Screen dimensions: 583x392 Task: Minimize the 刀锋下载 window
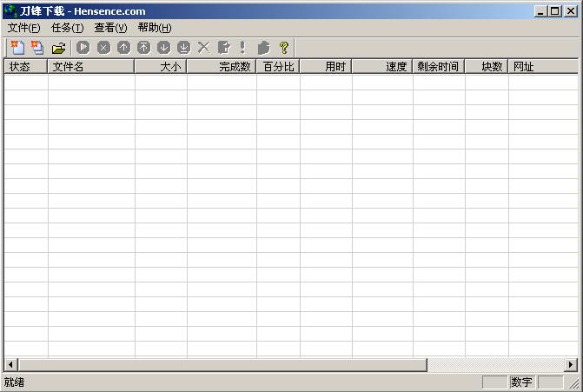(x=540, y=11)
